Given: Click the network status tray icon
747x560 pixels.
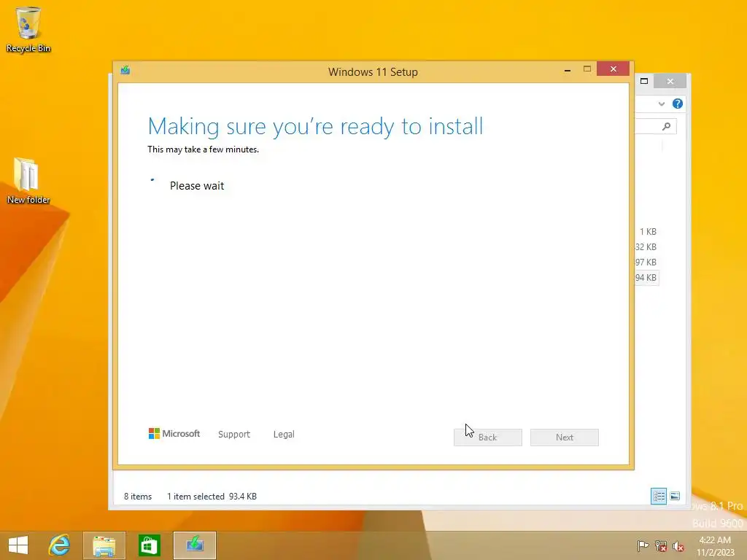Looking at the screenshot, I should coord(661,546).
